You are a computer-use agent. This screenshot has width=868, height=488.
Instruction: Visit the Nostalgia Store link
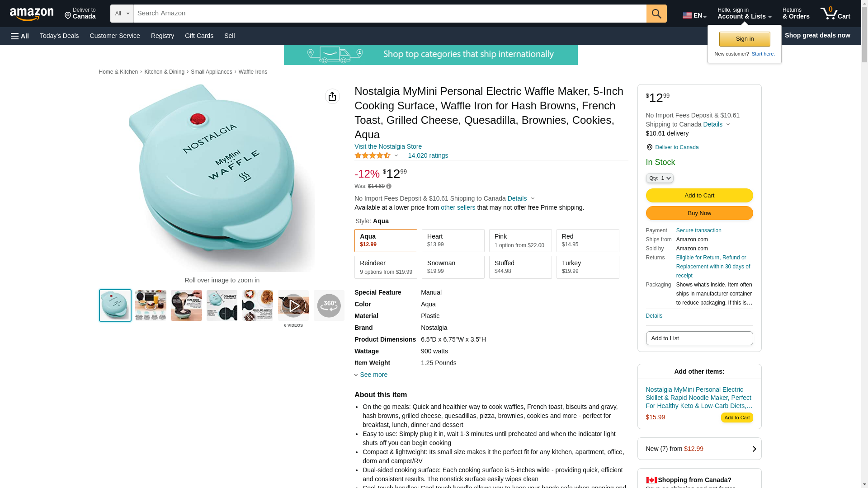click(388, 146)
